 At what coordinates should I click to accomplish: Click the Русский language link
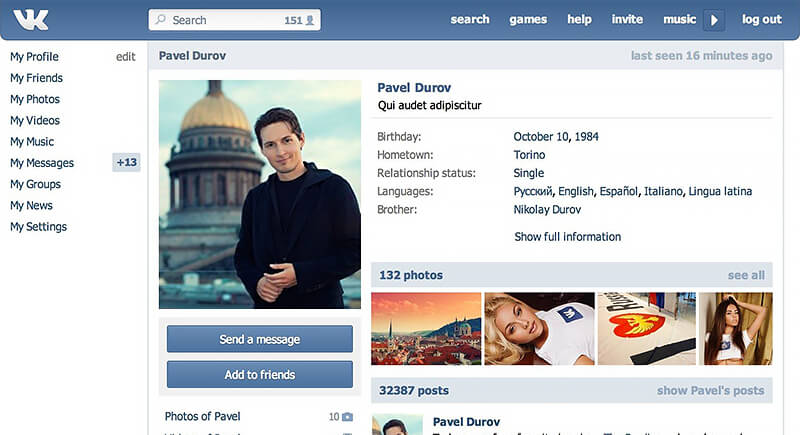pyautogui.click(x=533, y=191)
